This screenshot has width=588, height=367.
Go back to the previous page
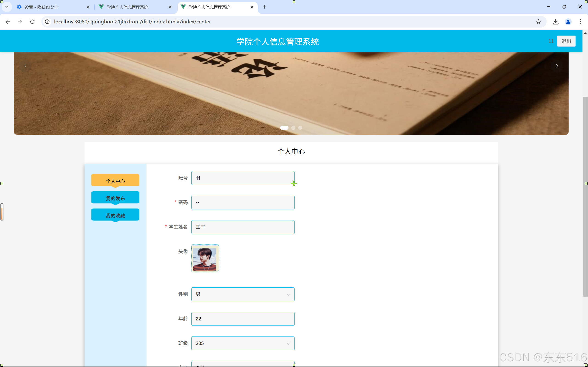point(8,22)
